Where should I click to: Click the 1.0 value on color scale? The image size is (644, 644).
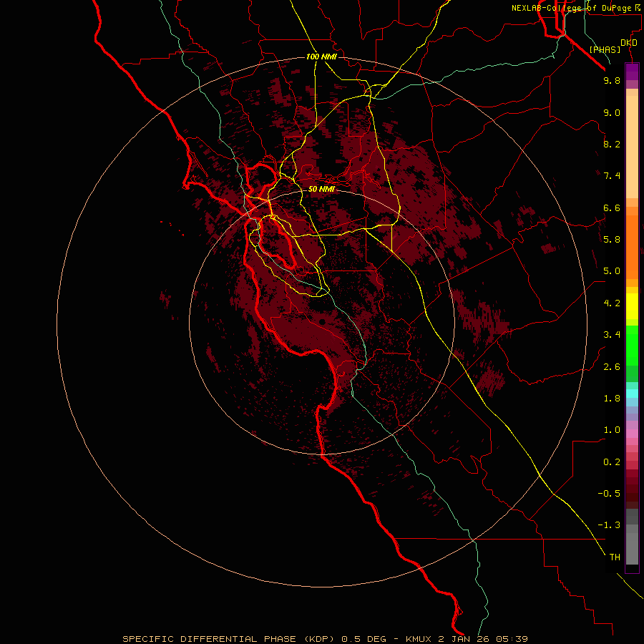pos(612,430)
